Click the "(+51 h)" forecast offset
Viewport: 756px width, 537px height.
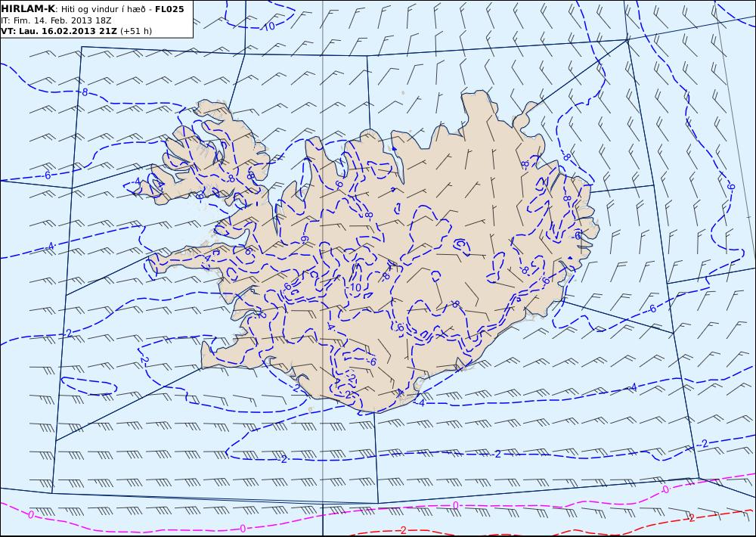[136, 31]
